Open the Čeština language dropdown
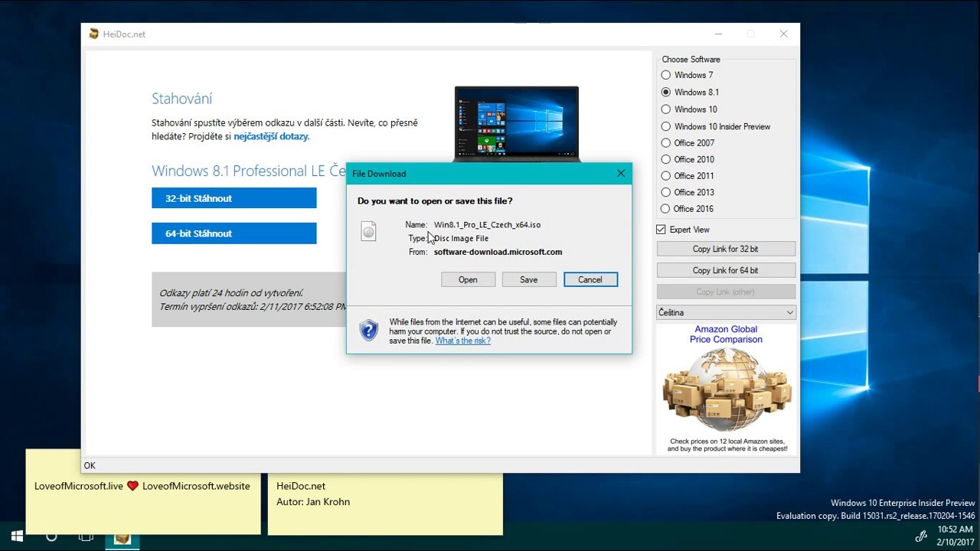The image size is (980, 551). click(x=726, y=312)
